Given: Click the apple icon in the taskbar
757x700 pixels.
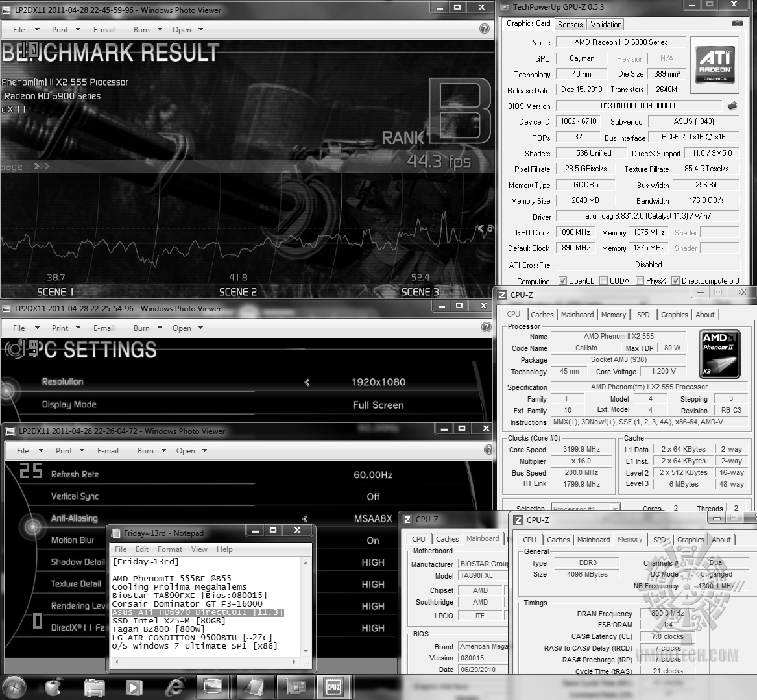Looking at the screenshot, I should coord(54,687).
